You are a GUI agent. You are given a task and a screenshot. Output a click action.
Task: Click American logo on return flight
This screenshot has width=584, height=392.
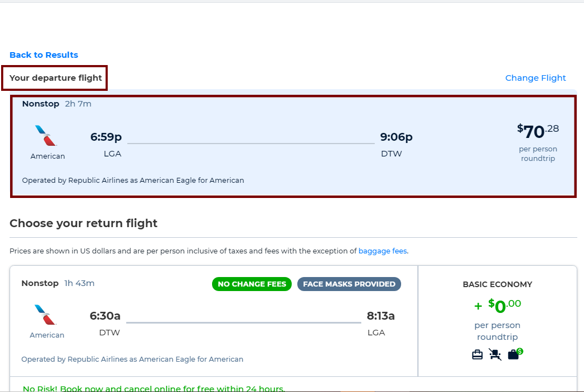click(47, 315)
